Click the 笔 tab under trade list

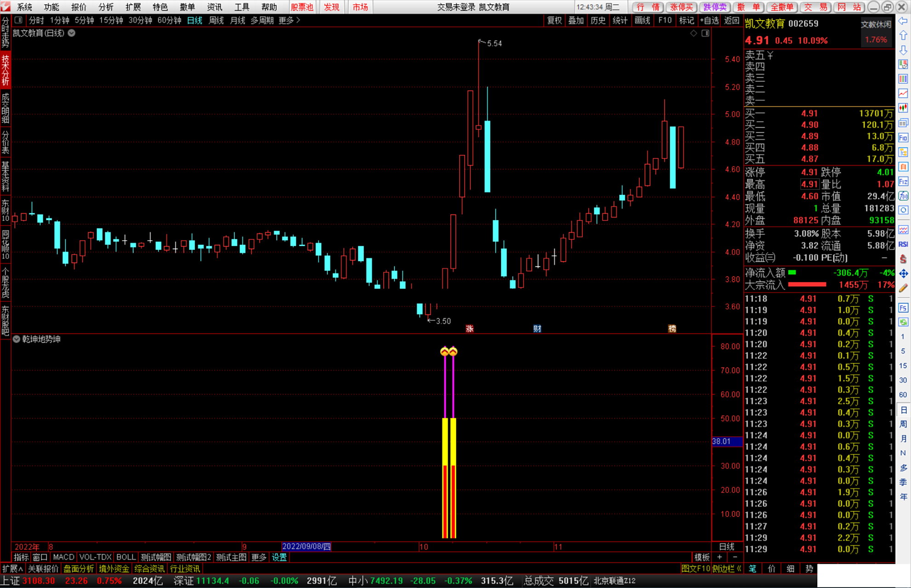[752, 569]
